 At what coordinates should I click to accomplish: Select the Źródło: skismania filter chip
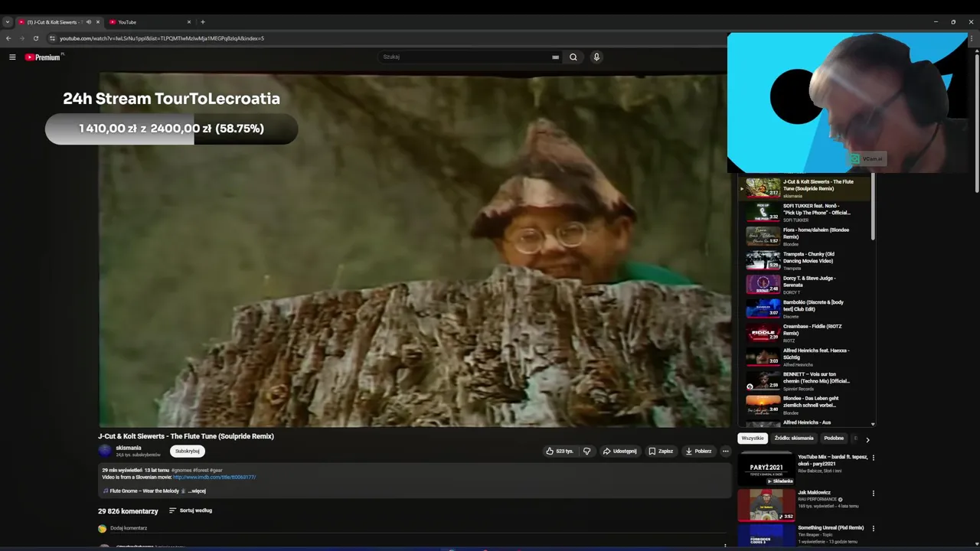tap(794, 439)
